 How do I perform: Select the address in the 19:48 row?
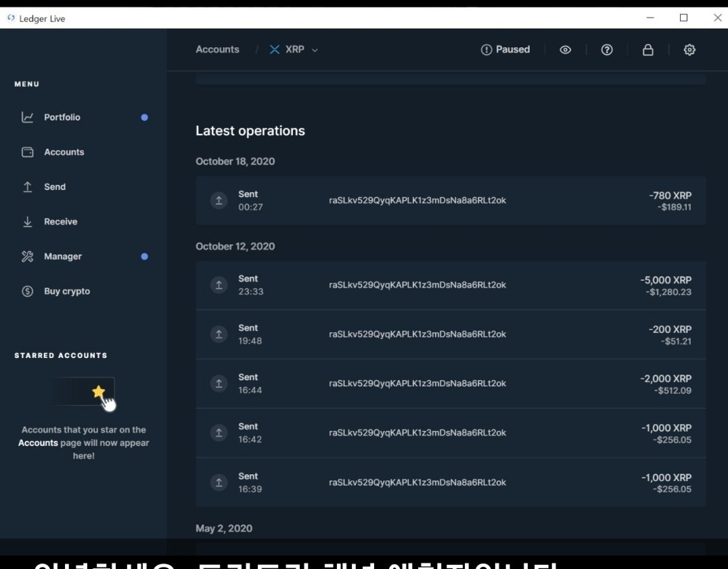point(417,334)
